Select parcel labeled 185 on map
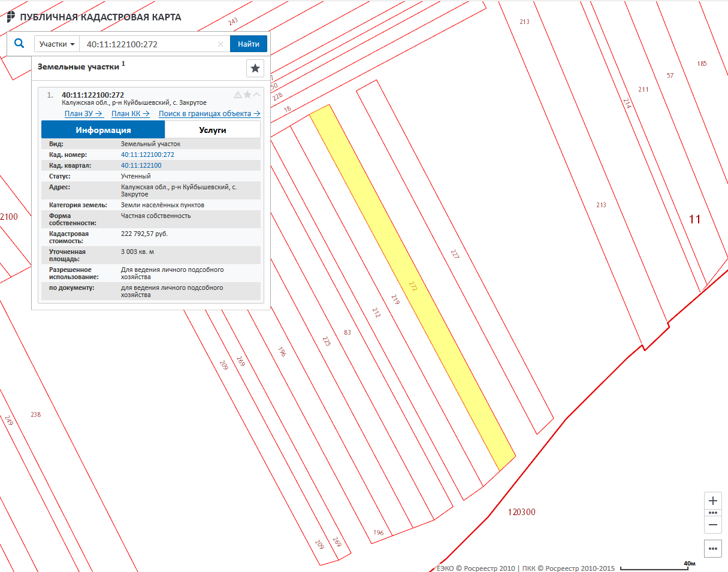Image resolution: width=728 pixels, height=572 pixels. 702,63
